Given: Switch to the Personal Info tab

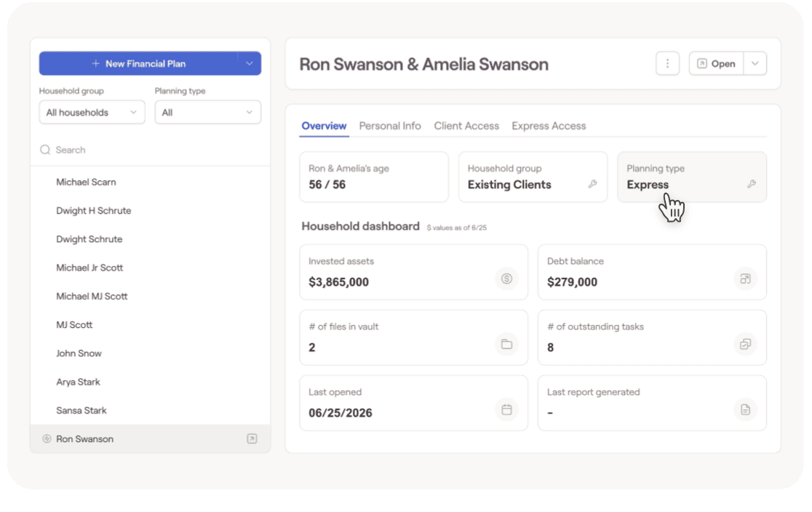Looking at the screenshot, I should (390, 126).
